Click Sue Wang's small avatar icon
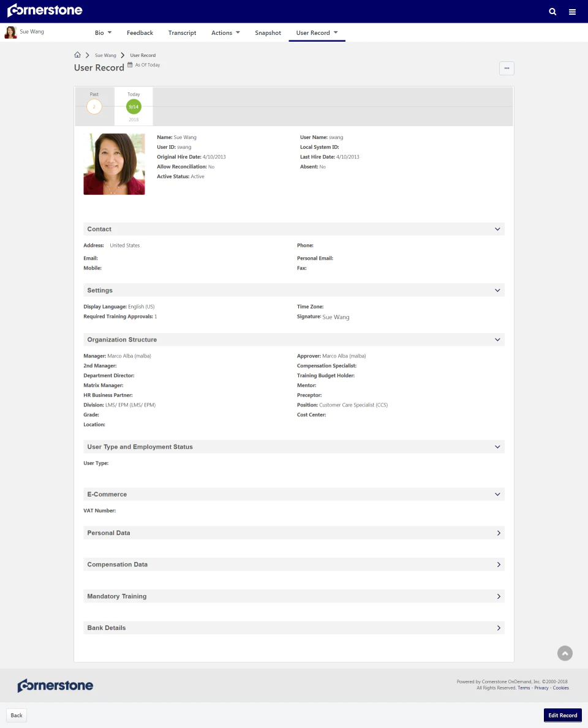Viewport: 588px width, 728px height. 10,32
